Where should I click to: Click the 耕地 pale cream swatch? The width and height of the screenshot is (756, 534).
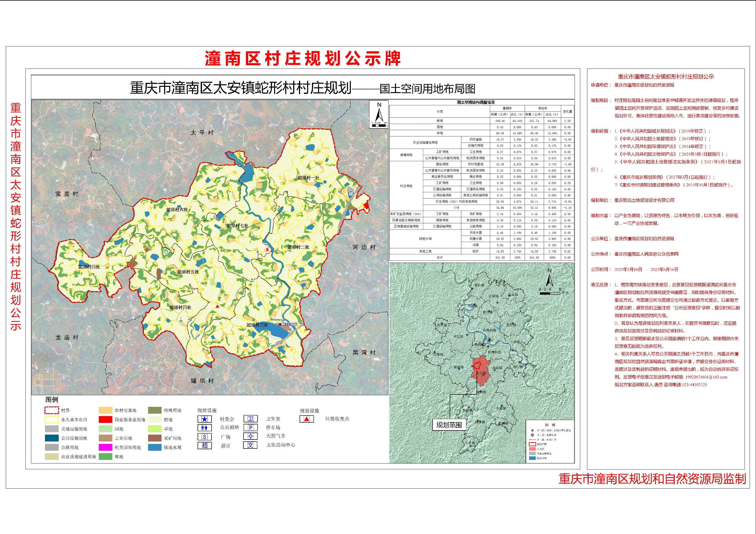click(x=155, y=420)
